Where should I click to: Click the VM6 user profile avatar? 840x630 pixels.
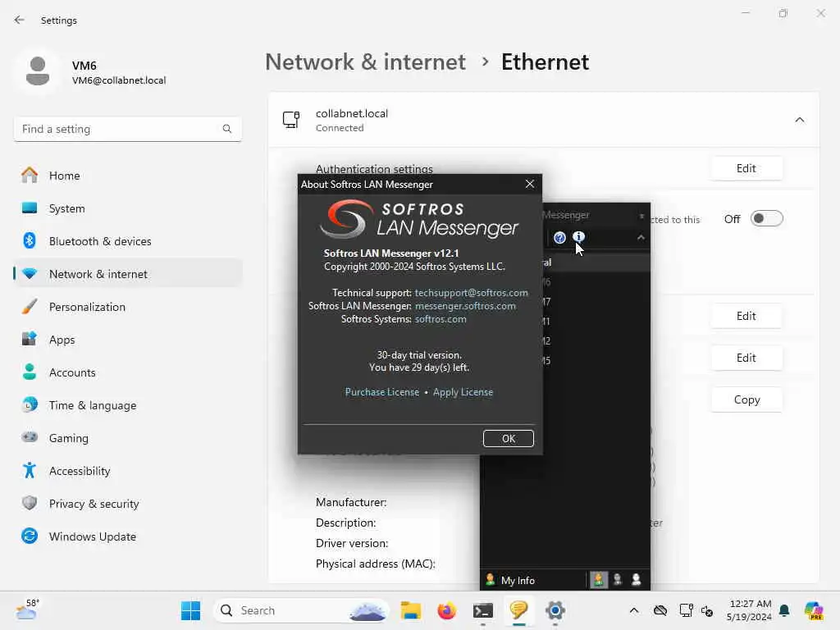38,71
